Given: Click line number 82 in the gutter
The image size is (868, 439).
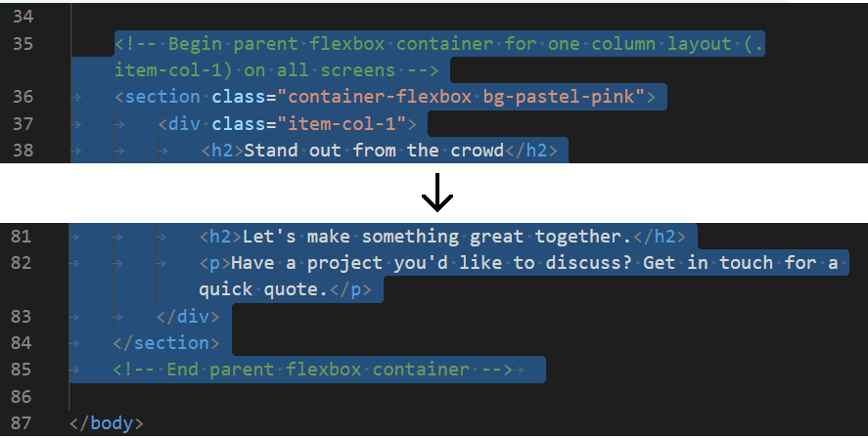Looking at the screenshot, I should click(x=21, y=263).
